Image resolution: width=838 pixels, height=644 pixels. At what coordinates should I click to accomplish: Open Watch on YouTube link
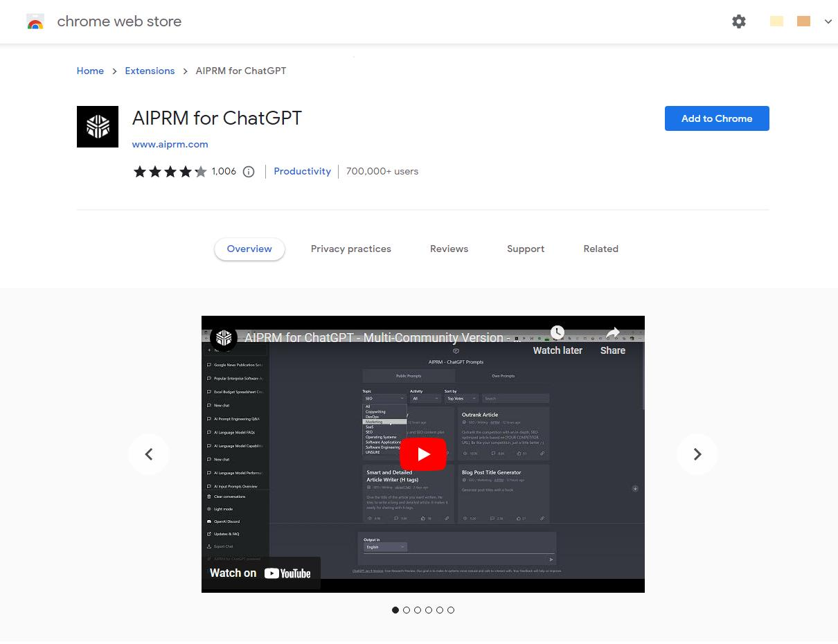click(260, 573)
